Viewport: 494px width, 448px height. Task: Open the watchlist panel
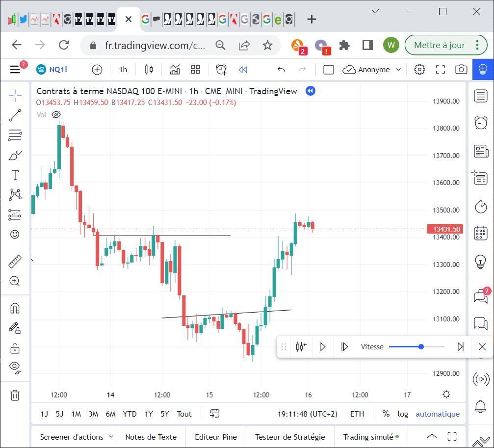point(480,96)
